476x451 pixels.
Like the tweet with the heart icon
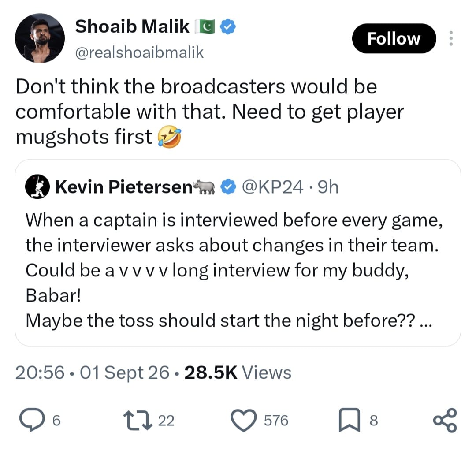[x=243, y=420]
